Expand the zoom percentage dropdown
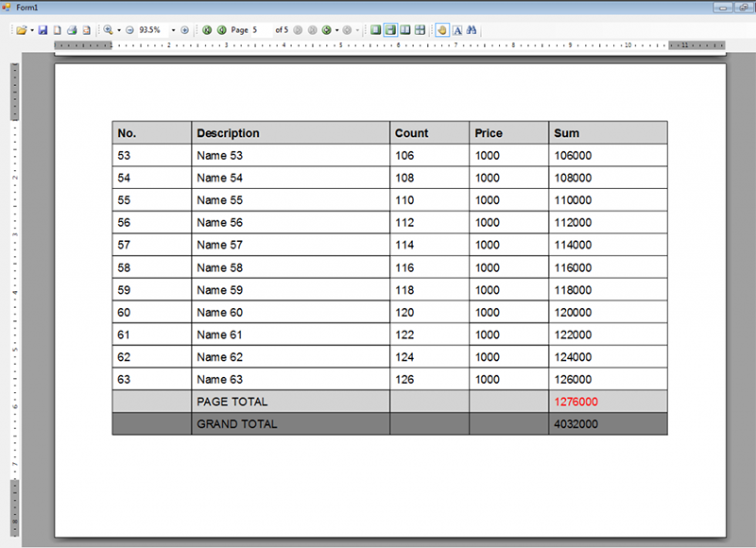This screenshot has height=548, width=756. point(173,30)
